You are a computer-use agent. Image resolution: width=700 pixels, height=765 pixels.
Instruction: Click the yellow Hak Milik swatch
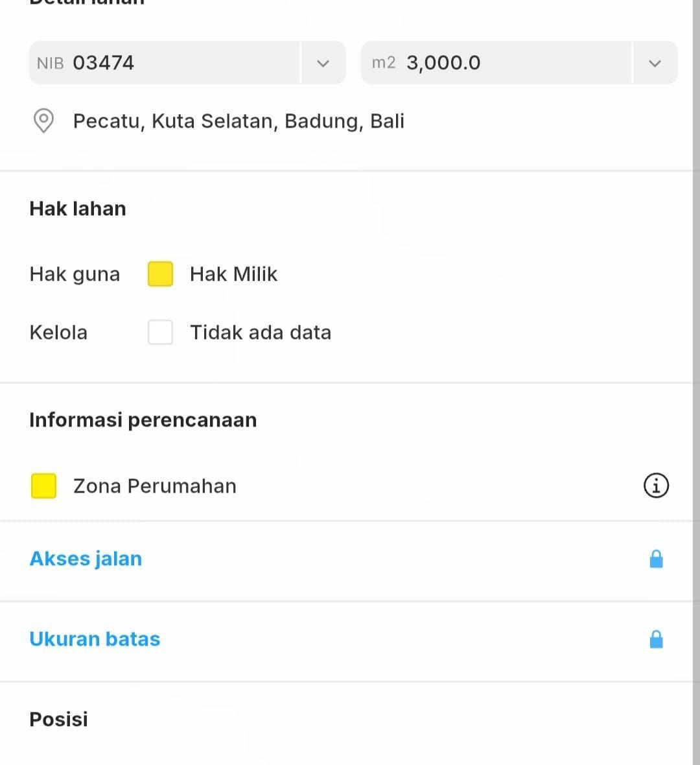[160, 274]
